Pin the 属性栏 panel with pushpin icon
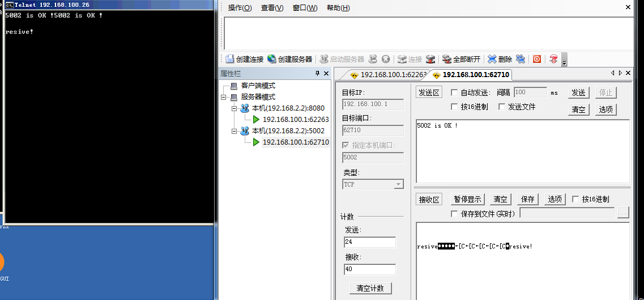The height and width of the screenshot is (300, 644). pyautogui.click(x=317, y=74)
